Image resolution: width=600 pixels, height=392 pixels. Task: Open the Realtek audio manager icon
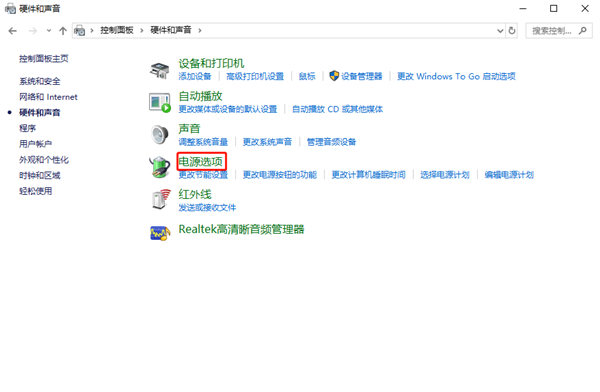point(160,233)
